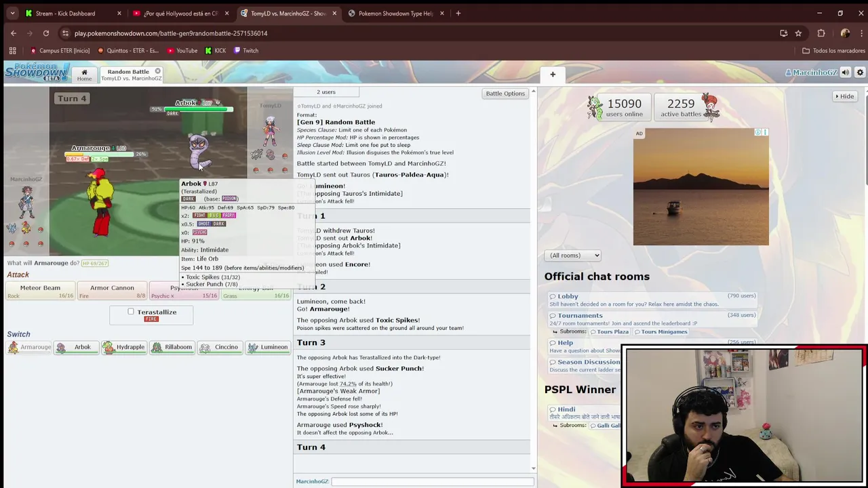Click the Pokemon Showdown logo
The height and width of the screenshot is (488, 868).
point(37,72)
